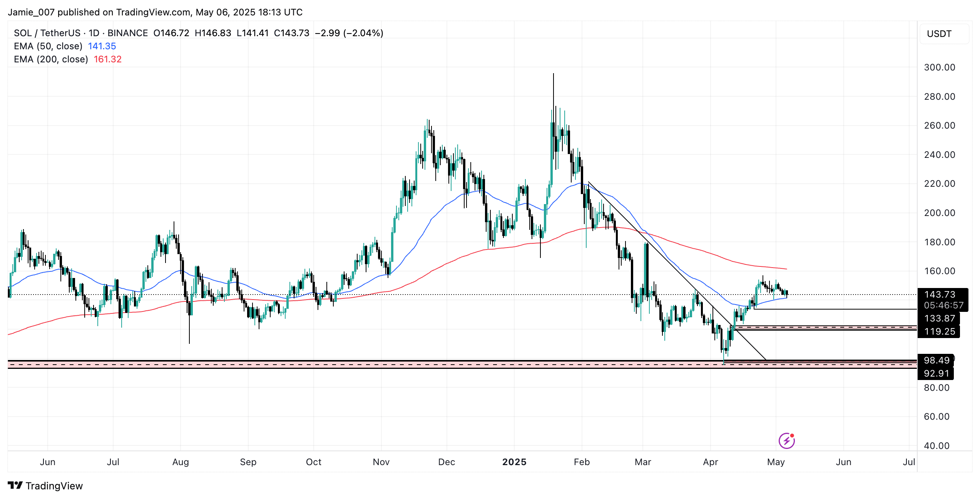
Task: Click the 05:46:57 bar countdown timer
Action: (943, 306)
